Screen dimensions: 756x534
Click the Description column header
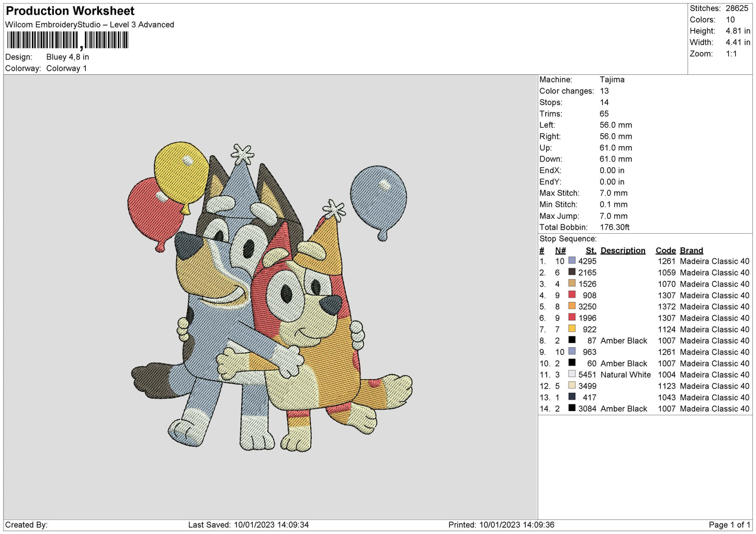623,251
